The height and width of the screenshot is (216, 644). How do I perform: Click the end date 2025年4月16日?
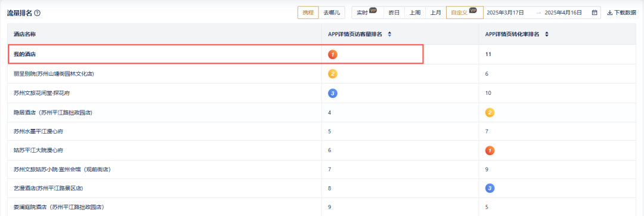click(563, 13)
